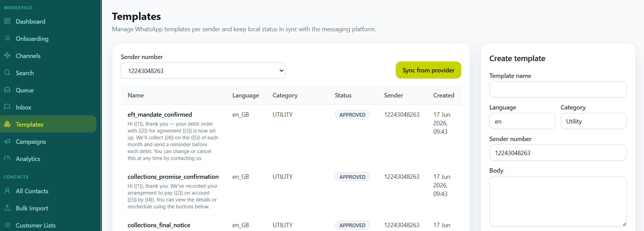The height and width of the screenshot is (231, 644).
Task: Click into the Body text area
Action: pyautogui.click(x=558, y=201)
